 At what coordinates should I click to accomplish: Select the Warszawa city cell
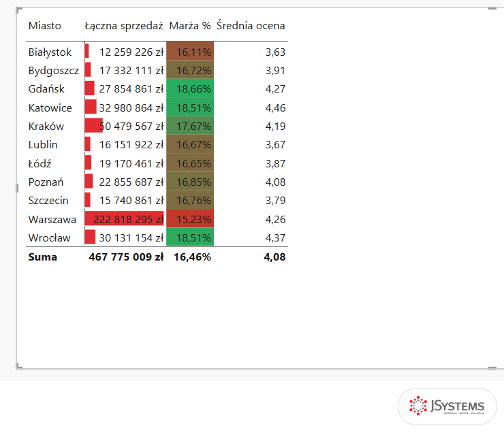click(x=52, y=219)
